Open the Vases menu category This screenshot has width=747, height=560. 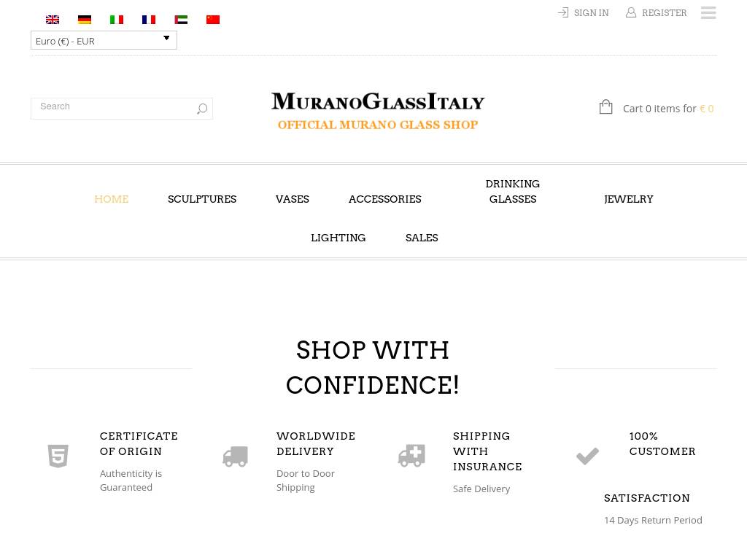[293, 199]
